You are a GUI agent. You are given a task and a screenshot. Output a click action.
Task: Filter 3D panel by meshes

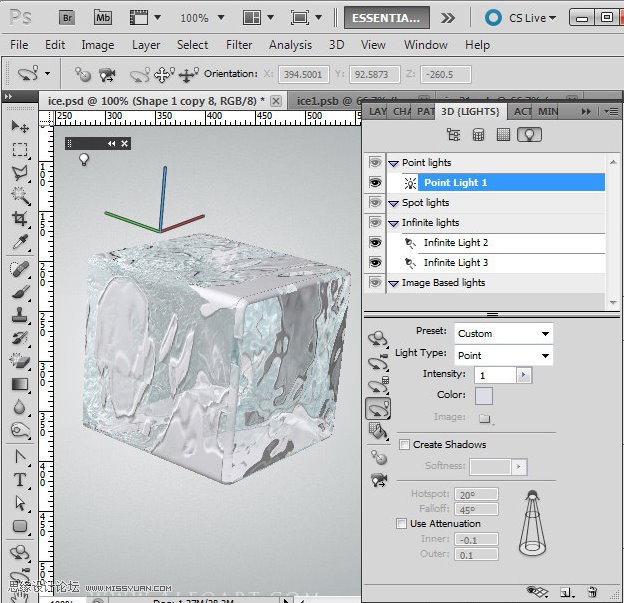(478, 135)
